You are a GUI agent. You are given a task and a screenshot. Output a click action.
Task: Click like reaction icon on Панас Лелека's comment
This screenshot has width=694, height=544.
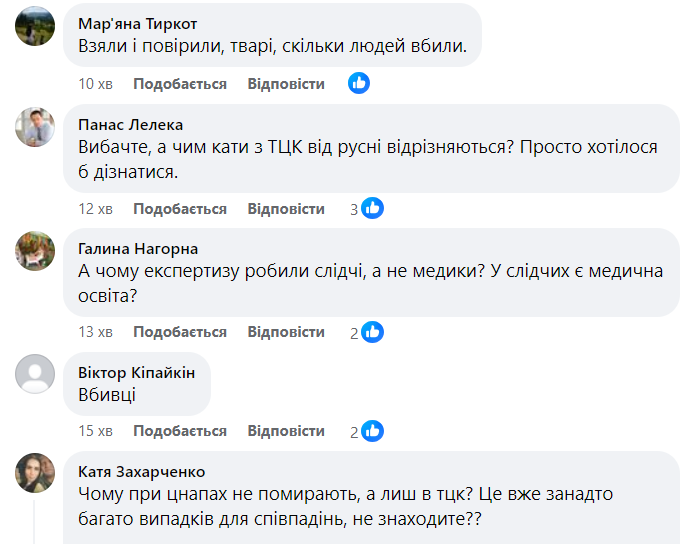373,209
